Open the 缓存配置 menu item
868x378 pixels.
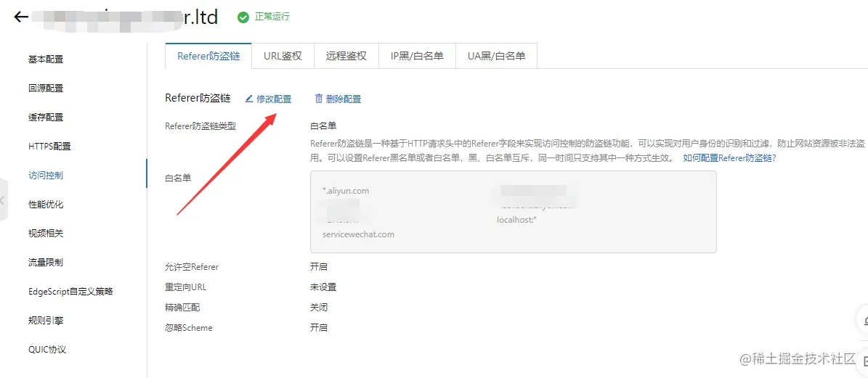(46, 117)
